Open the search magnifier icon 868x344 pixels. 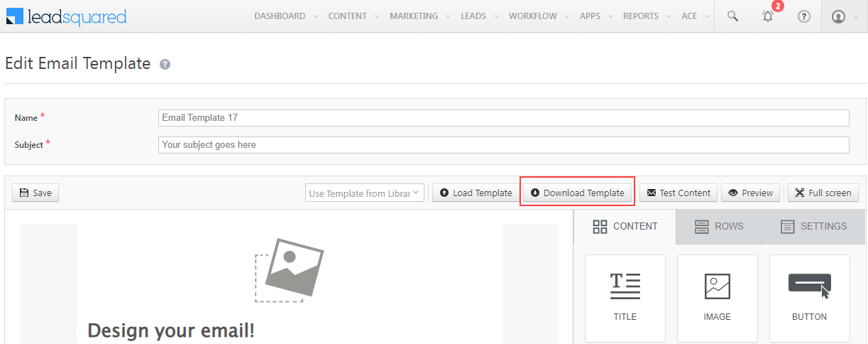click(x=733, y=16)
